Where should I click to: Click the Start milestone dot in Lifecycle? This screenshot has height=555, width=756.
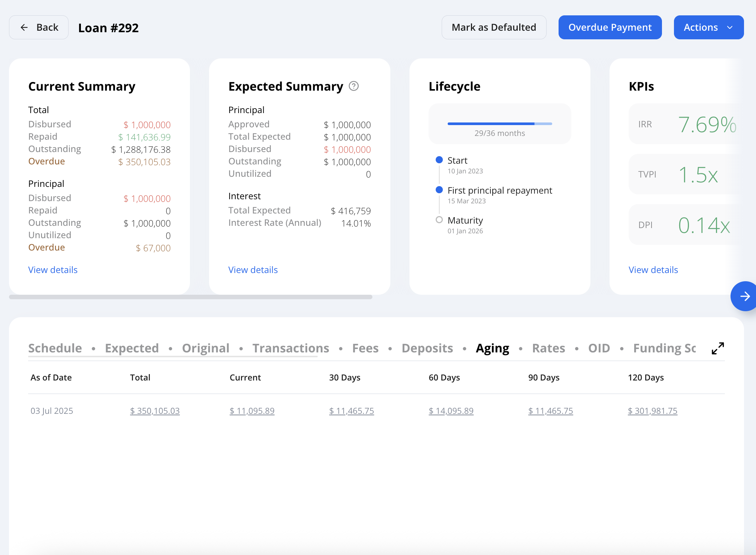(x=439, y=160)
